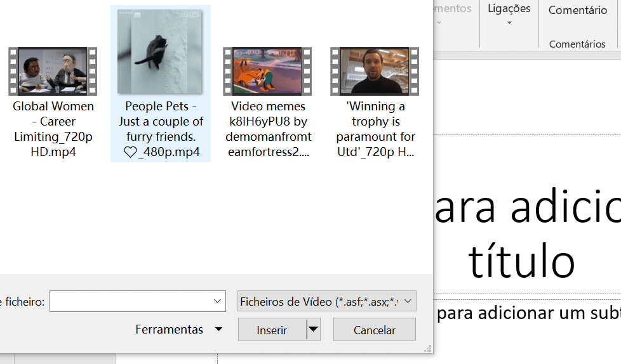Click the dialog resize grip corner
621x364 pixels.
[429, 348]
